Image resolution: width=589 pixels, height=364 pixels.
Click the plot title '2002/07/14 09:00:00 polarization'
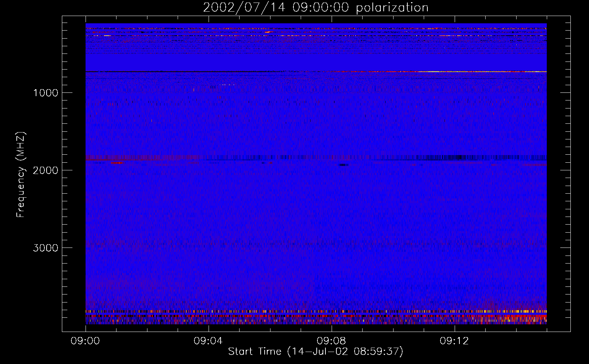[x=316, y=8]
